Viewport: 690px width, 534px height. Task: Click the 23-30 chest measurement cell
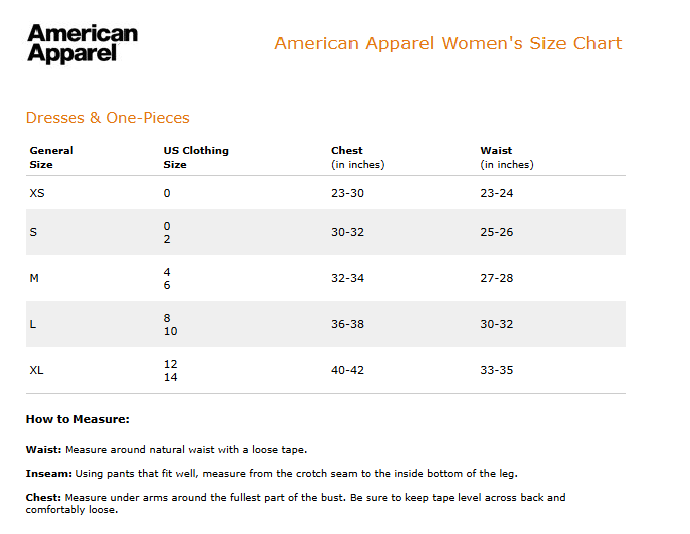[x=347, y=193]
